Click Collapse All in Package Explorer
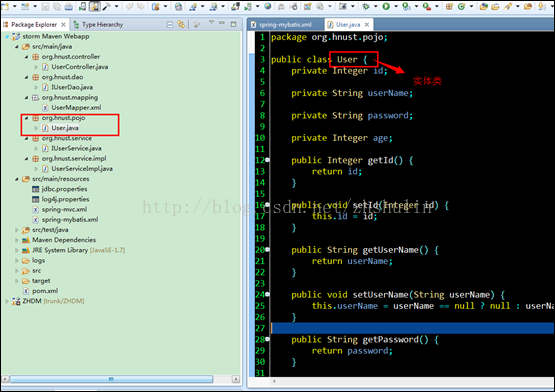555x392 pixels. (x=170, y=24)
